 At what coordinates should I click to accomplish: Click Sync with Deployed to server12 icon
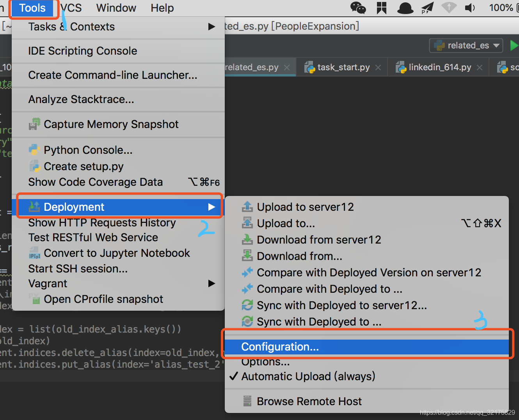point(247,305)
